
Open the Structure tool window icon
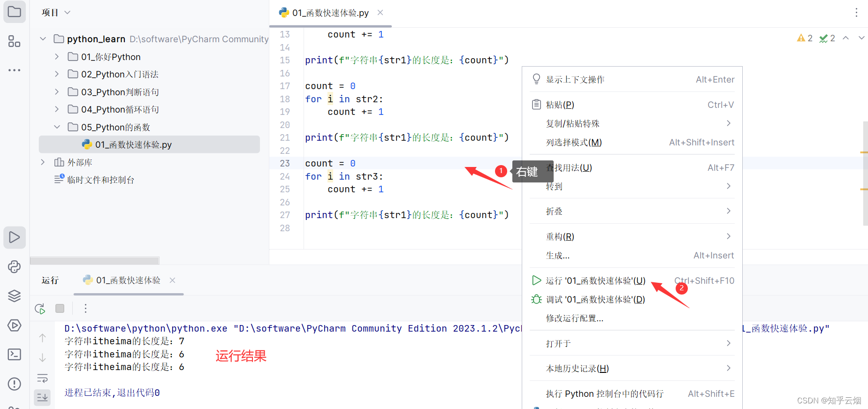[x=15, y=41]
